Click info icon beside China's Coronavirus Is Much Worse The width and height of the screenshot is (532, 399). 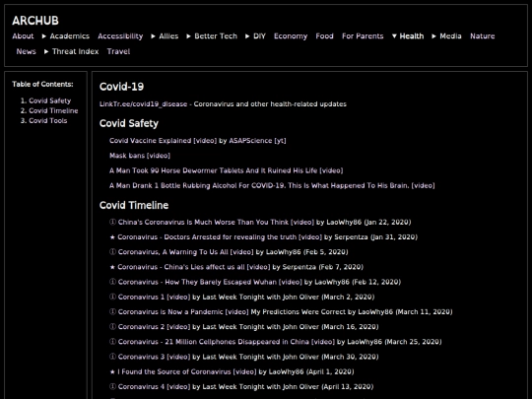click(112, 222)
